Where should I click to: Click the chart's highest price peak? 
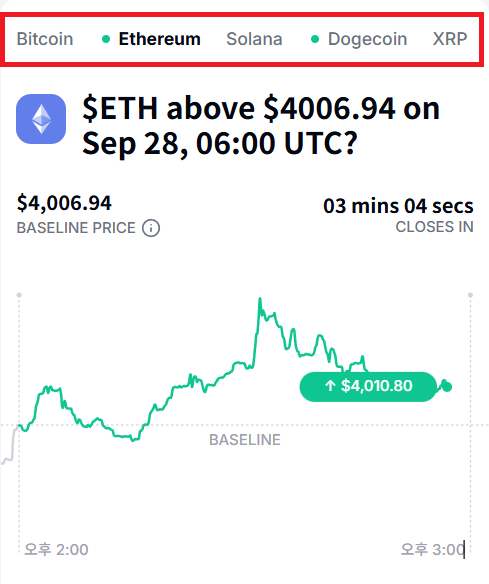[260, 299]
